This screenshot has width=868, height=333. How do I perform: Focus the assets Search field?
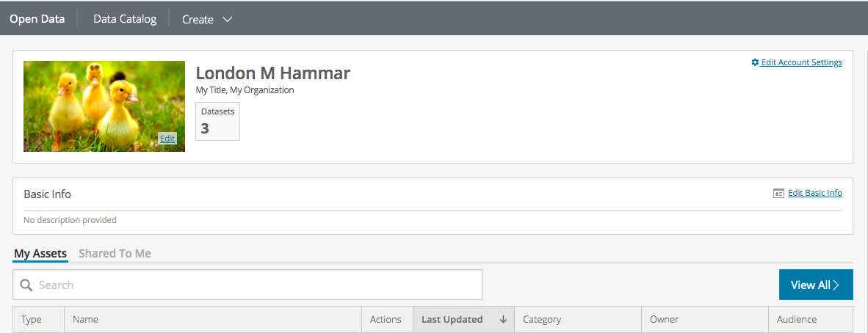(247, 285)
